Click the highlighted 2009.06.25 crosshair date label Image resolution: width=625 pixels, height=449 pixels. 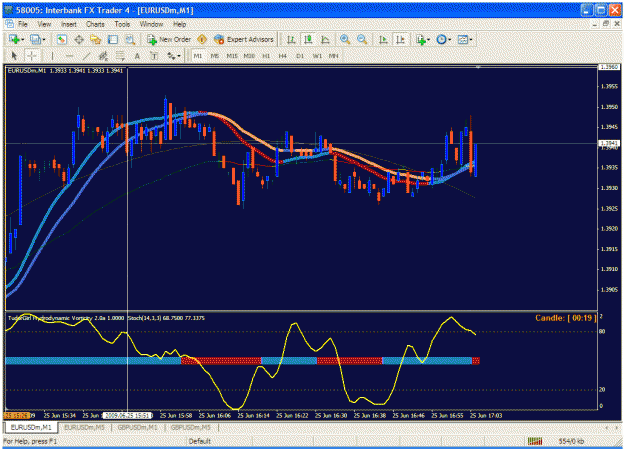pos(127,416)
